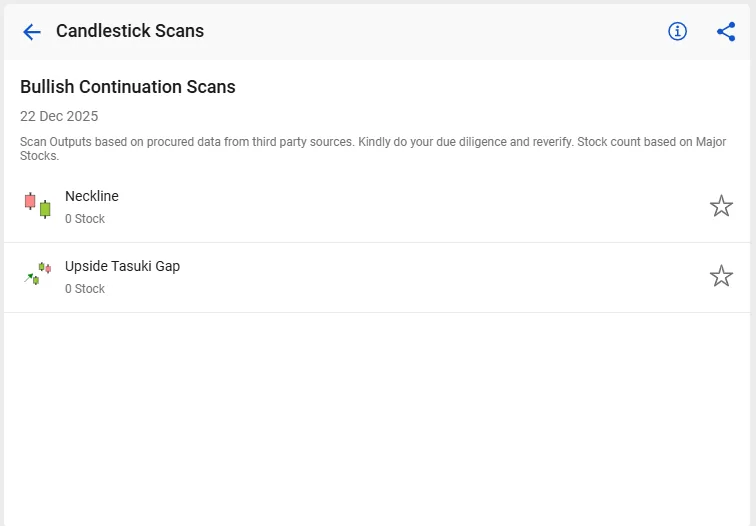Click the date 22 Dec 2025
The width and height of the screenshot is (756, 526).
point(59,116)
